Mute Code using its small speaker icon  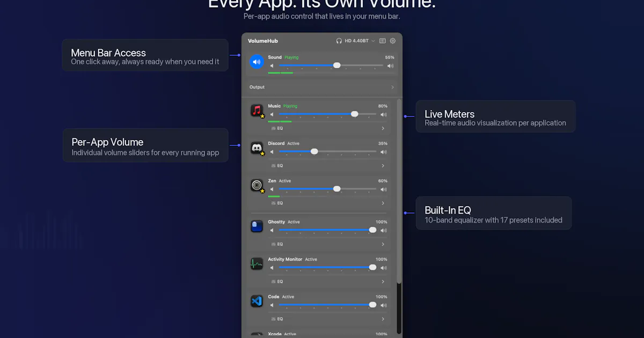tap(272, 305)
